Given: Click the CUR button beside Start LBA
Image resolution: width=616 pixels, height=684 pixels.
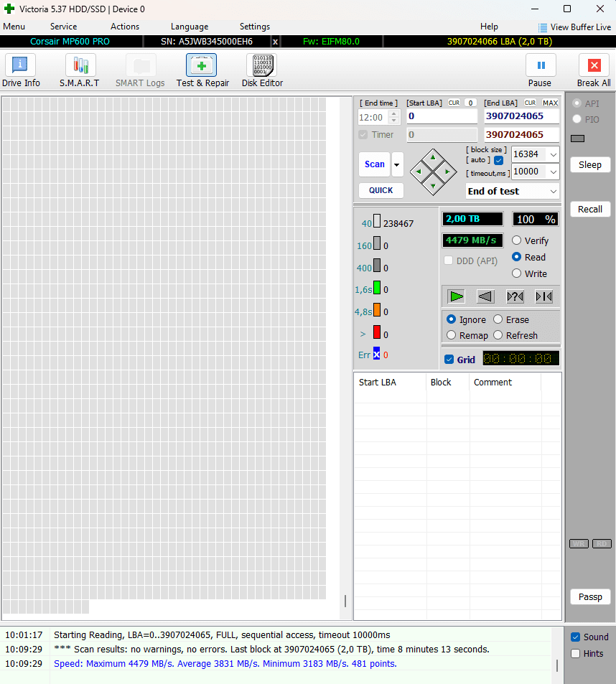Looking at the screenshot, I should [454, 103].
